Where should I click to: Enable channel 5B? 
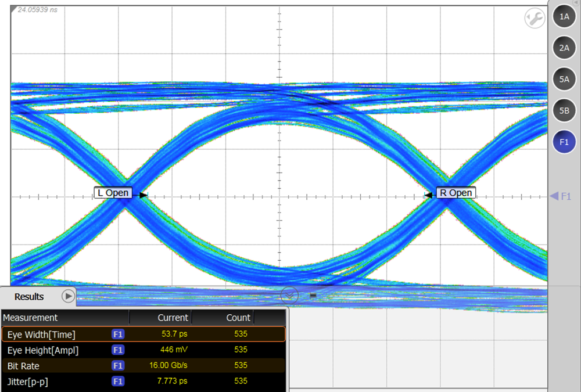click(564, 110)
